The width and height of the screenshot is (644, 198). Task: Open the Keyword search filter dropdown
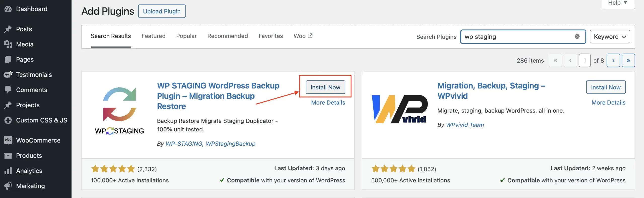pos(610,36)
